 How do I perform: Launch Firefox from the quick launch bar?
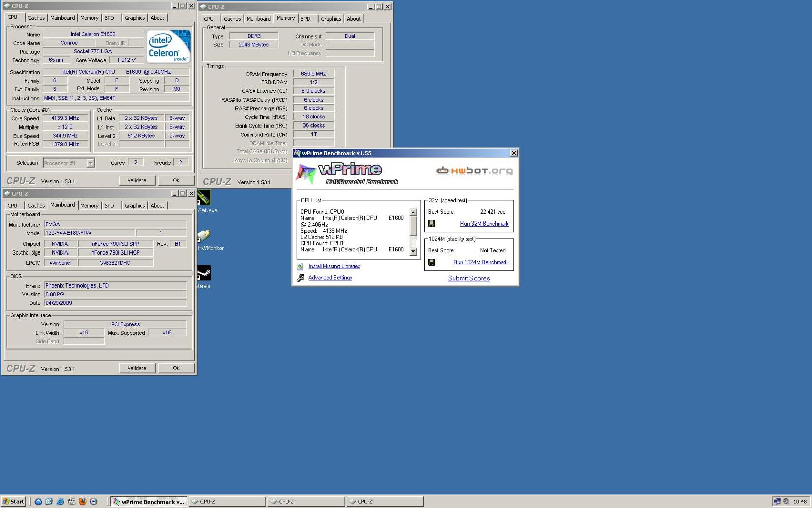coord(82,501)
